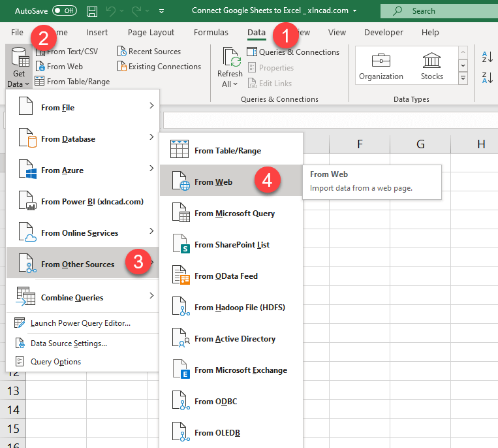Choose From ODBC
This screenshot has width=498, height=448.
click(231, 401)
